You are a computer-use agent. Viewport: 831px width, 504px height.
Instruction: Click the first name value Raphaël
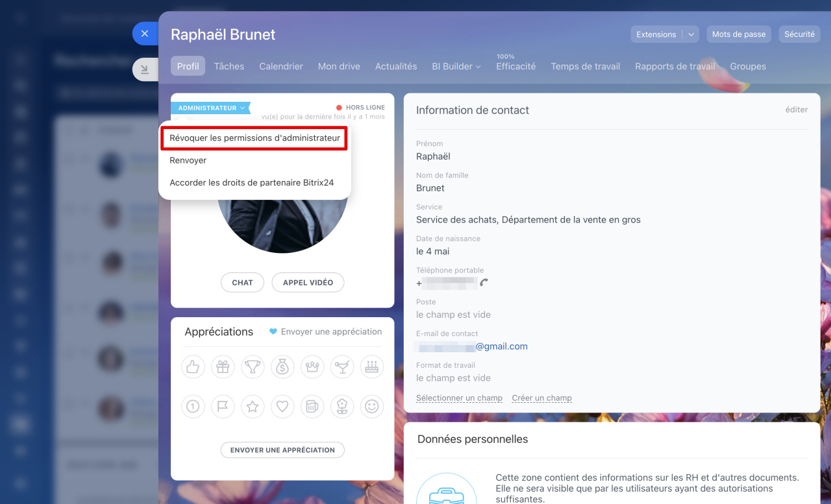[433, 156]
